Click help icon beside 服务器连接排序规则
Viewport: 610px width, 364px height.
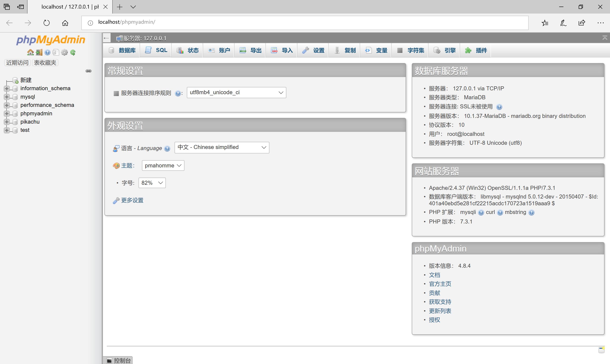pos(178,93)
